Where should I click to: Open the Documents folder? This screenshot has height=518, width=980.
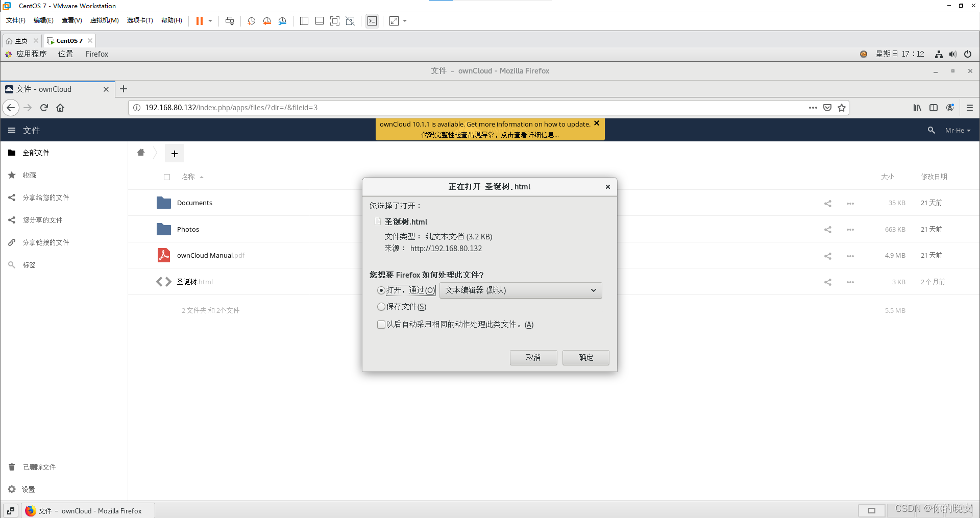click(x=194, y=203)
